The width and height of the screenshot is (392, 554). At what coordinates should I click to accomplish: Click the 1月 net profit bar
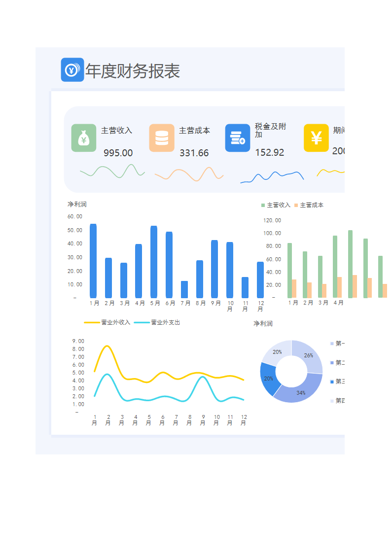tap(93, 261)
